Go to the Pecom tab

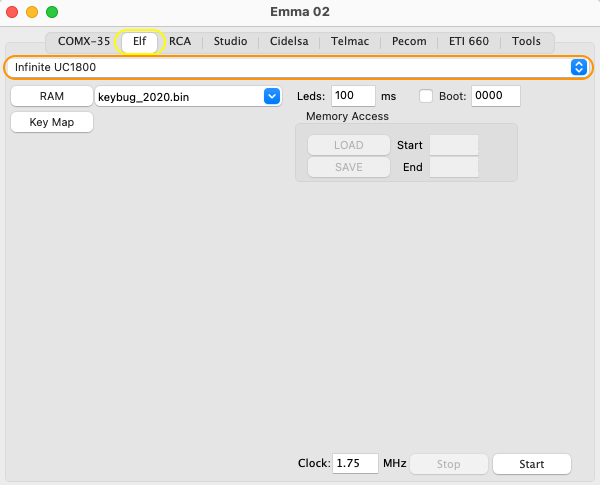[409, 41]
